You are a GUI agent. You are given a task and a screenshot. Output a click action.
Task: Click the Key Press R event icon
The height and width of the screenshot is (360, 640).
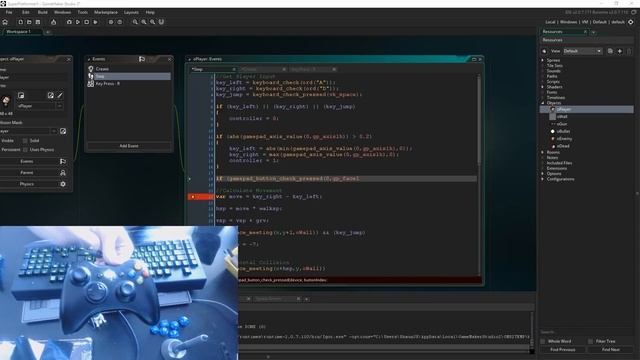(x=91, y=84)
